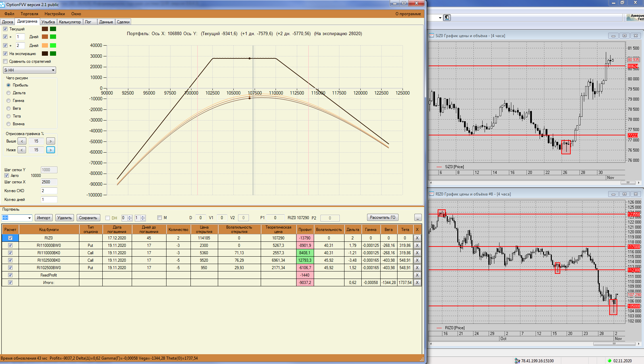
Task: Uncheck the Расчет checkbox for RI110000BW0
Action: 10,245
